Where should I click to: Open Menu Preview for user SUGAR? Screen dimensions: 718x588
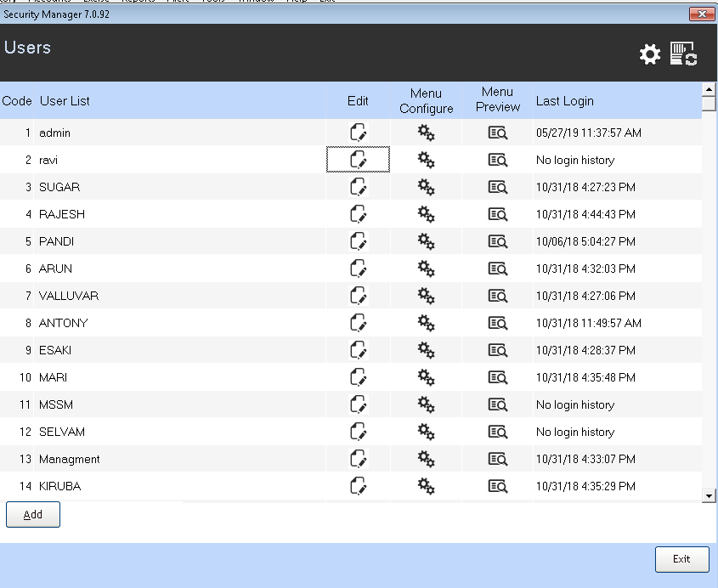(497, 187)
